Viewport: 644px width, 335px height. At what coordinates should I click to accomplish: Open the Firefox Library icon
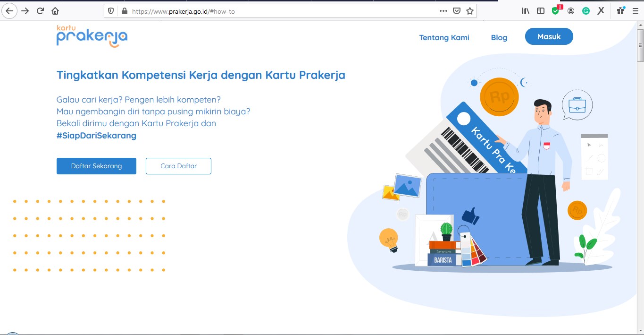coord(526,11)
